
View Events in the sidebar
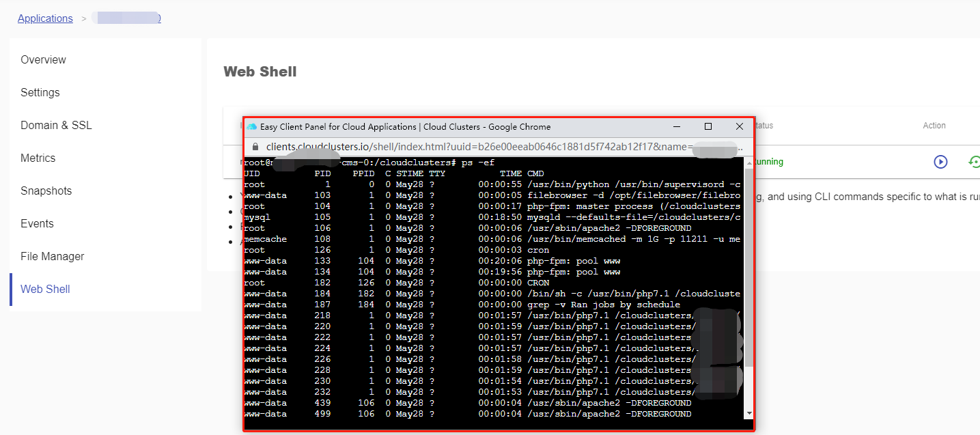37,223
